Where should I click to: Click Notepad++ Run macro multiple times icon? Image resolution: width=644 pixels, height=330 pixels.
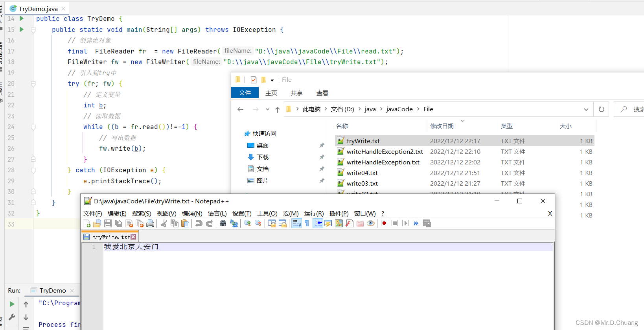(416, 223)
